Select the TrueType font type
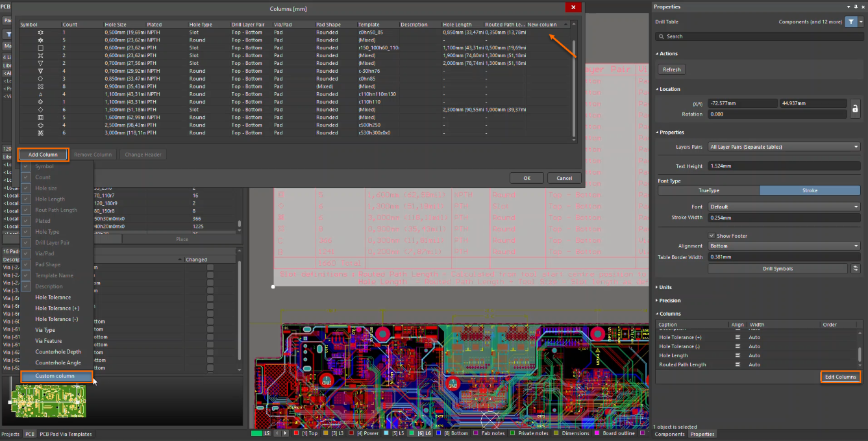 point(708,190)
